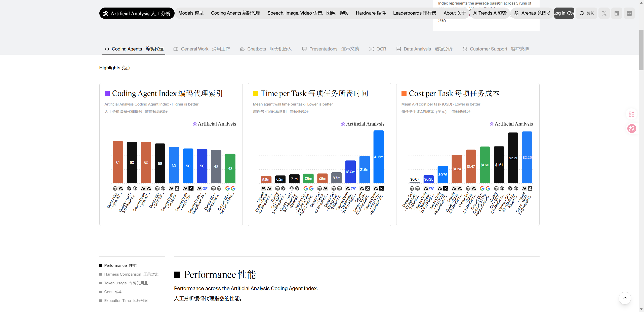Open the Arenas 竞技场 nav item
Image resolution: width=644 pixels, height=312 pixels.
click(532, 13)
